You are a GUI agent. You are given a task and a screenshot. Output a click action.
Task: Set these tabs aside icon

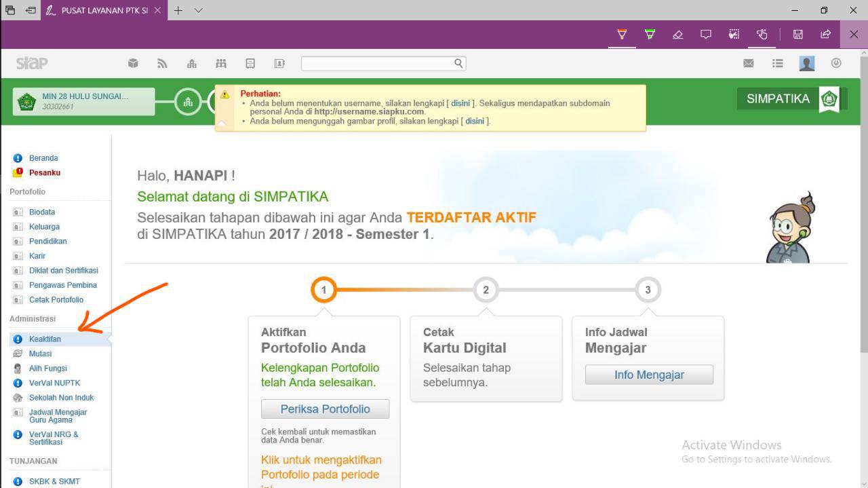[x=31, y=10]
